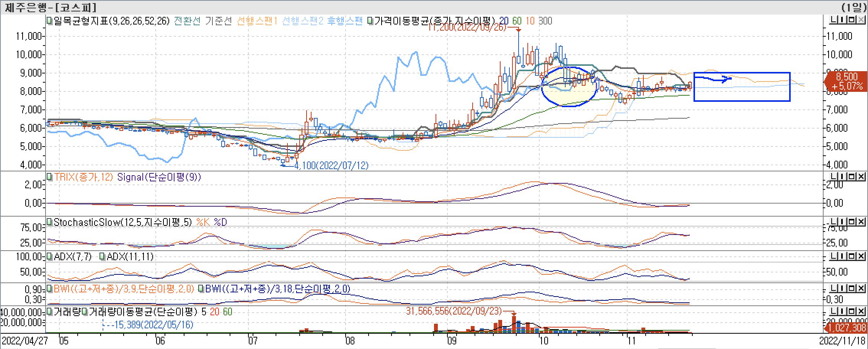Select the 전환선 legend label
This screenshot has height=349, width=868.
coord(188,21)
